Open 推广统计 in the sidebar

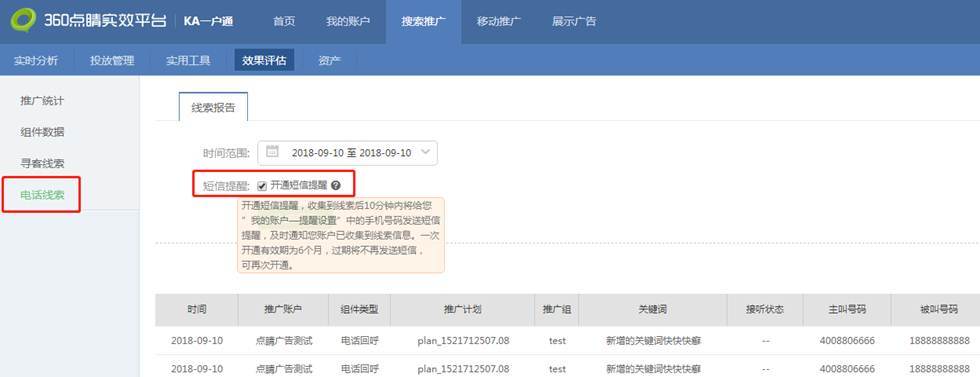tap(42, 101)
